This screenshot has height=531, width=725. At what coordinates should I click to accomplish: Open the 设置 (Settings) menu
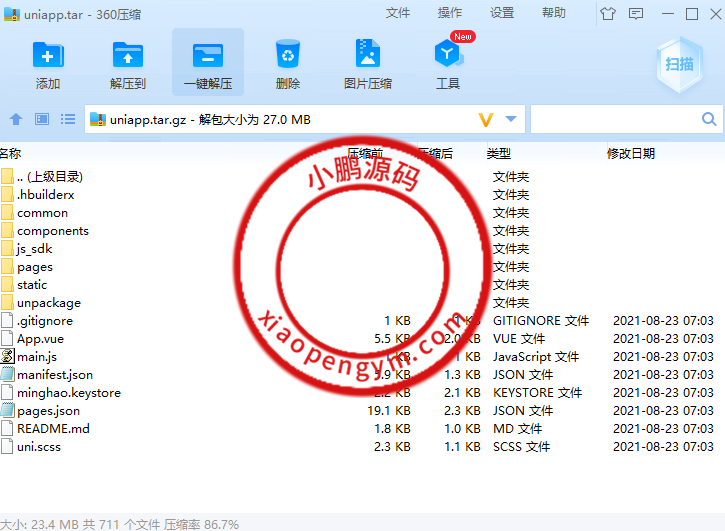click(502, 13)
